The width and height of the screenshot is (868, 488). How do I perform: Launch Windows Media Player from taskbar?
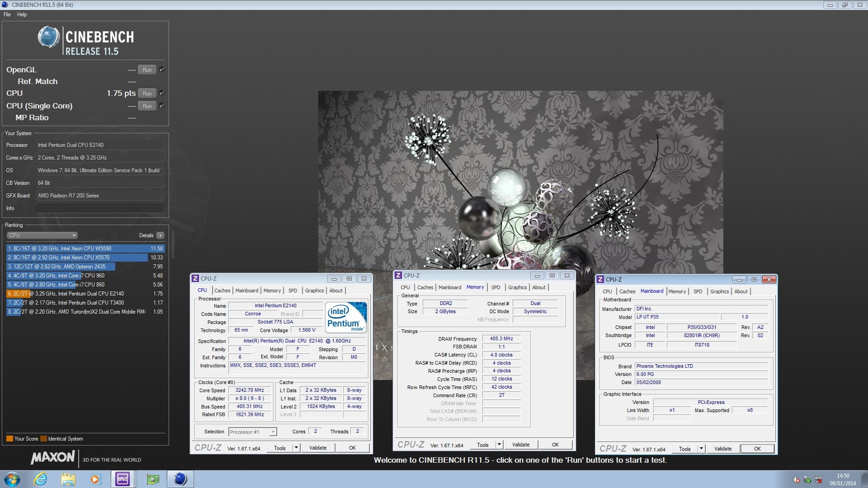[95, 479]
